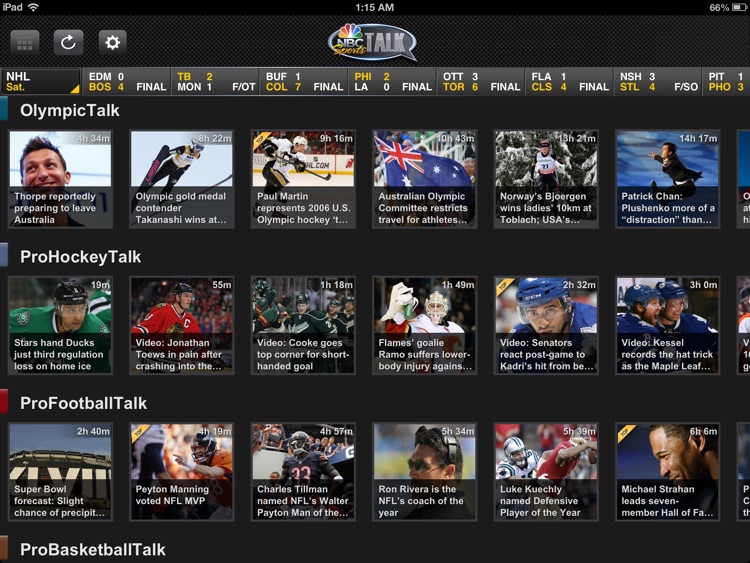
Task: Select PHI vs LA final score
Action: [393, 82]
